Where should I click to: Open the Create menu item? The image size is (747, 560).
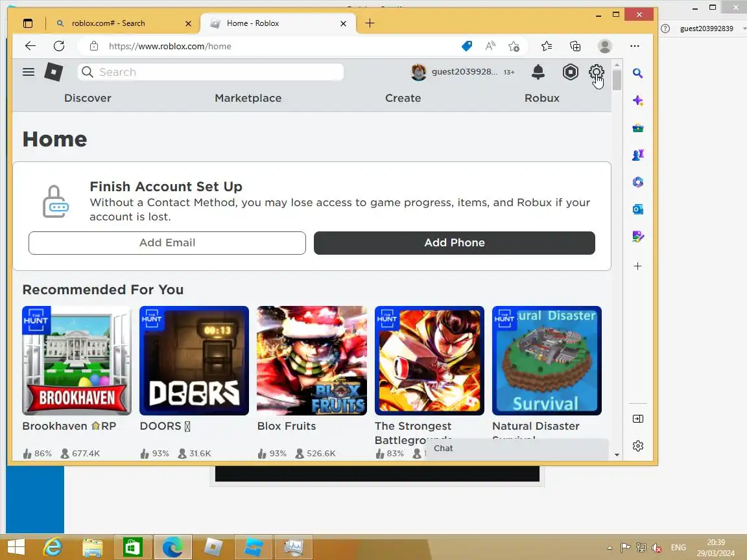(x=403, y=98)
